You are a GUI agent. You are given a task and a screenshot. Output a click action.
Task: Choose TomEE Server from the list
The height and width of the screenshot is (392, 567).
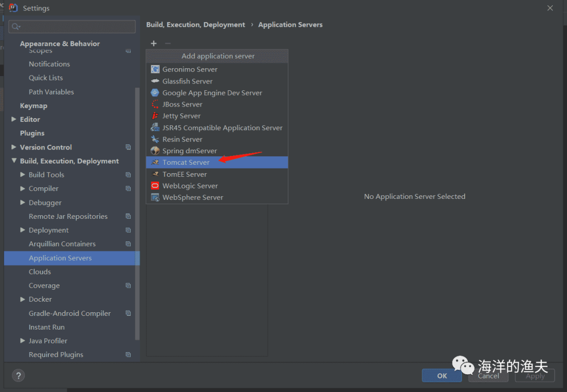point(217,174)
